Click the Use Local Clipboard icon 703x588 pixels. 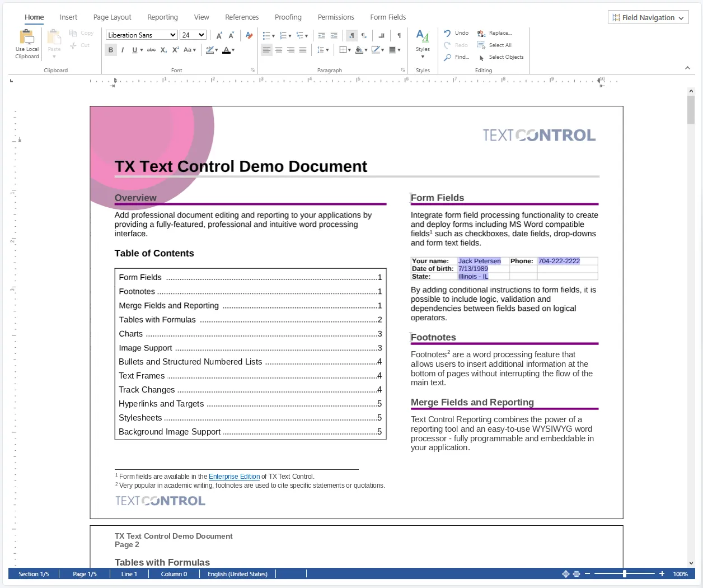(x=27, y=38)
